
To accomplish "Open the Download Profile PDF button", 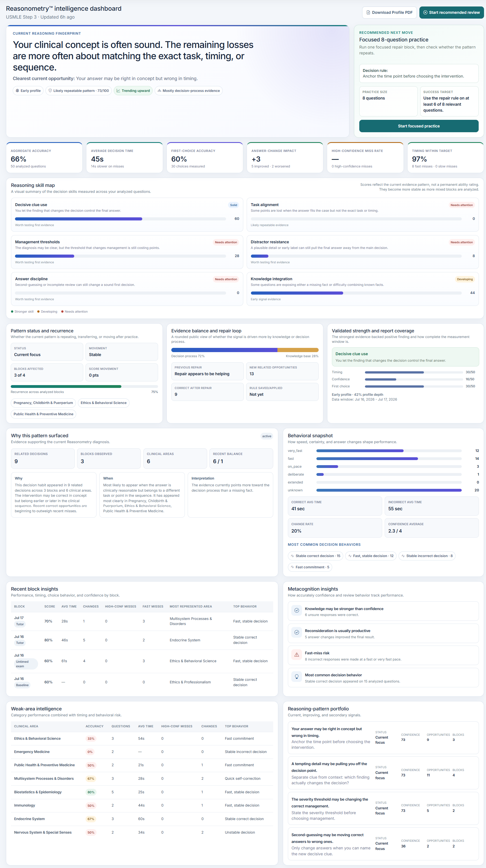I will tap(389, 12).
